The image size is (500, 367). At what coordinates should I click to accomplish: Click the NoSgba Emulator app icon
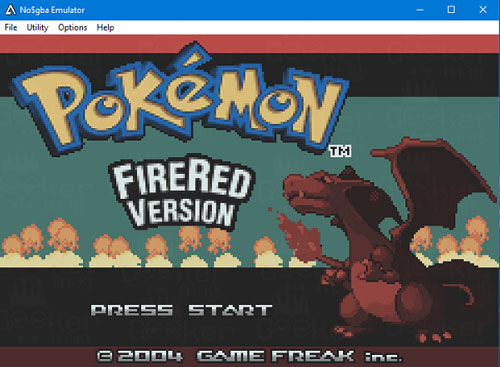pos(11,10)
